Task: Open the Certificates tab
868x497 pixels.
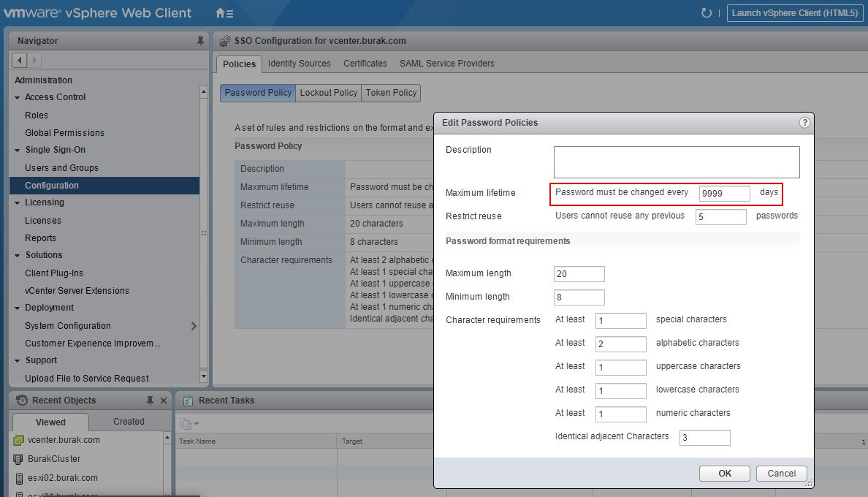Action: 365,63
